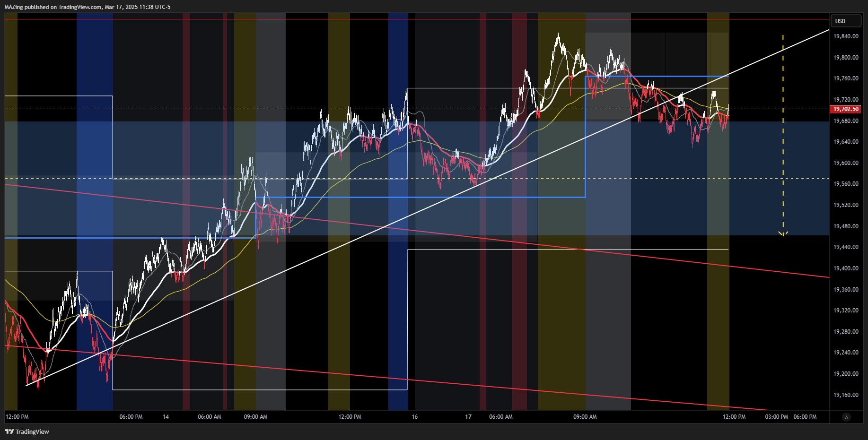The height and width of the screenshot is (440, 868).
Task: Select the 19,560.00 price axis label
Action: pyautogui.click(x=846, y=184)
